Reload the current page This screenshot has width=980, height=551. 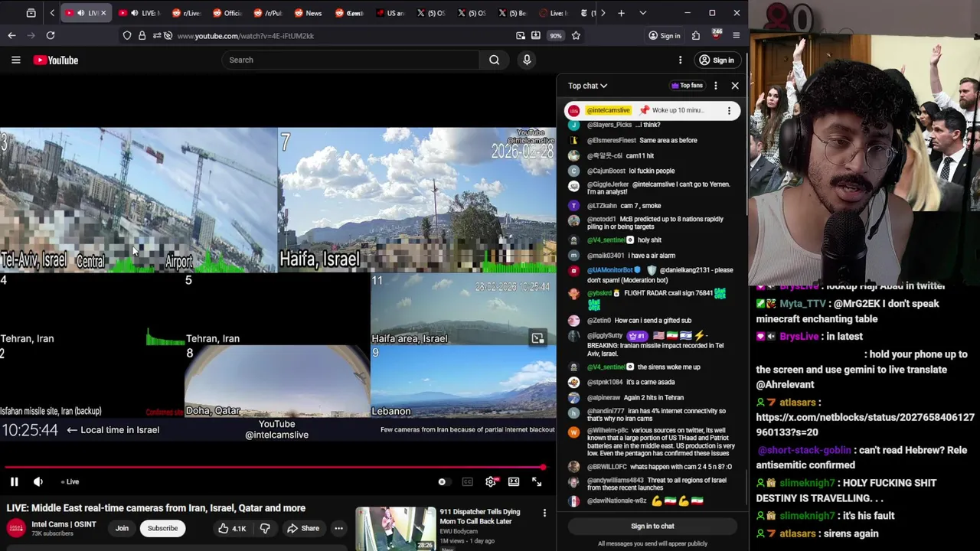click(51, 35)
